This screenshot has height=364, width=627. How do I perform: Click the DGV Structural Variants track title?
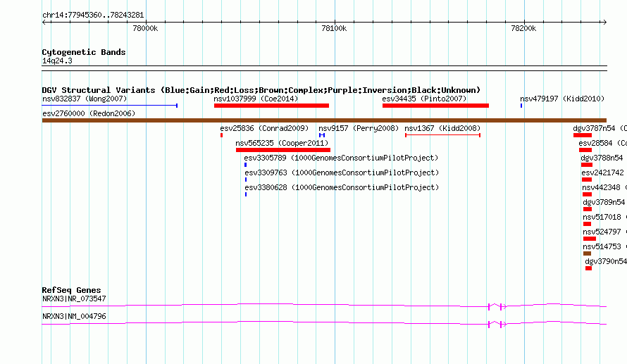click(x=261, y=90)
